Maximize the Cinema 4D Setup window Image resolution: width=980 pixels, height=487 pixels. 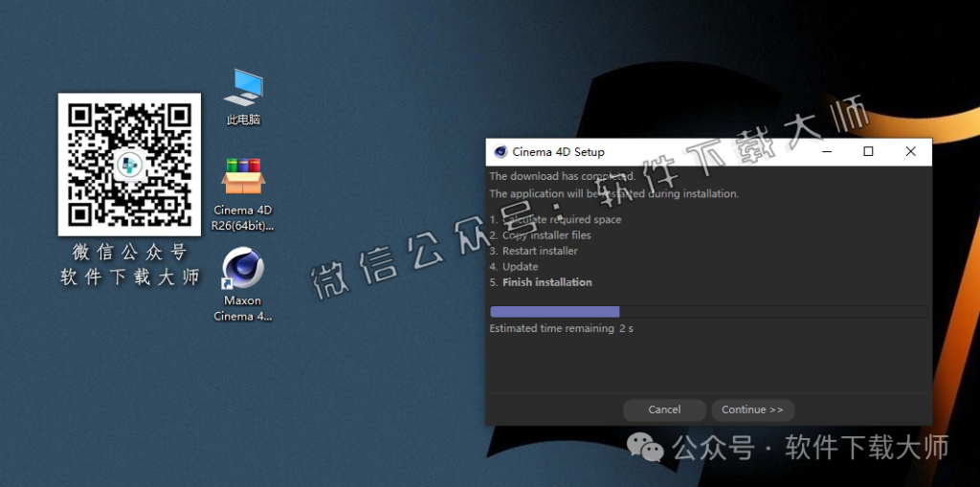(868, 151)
